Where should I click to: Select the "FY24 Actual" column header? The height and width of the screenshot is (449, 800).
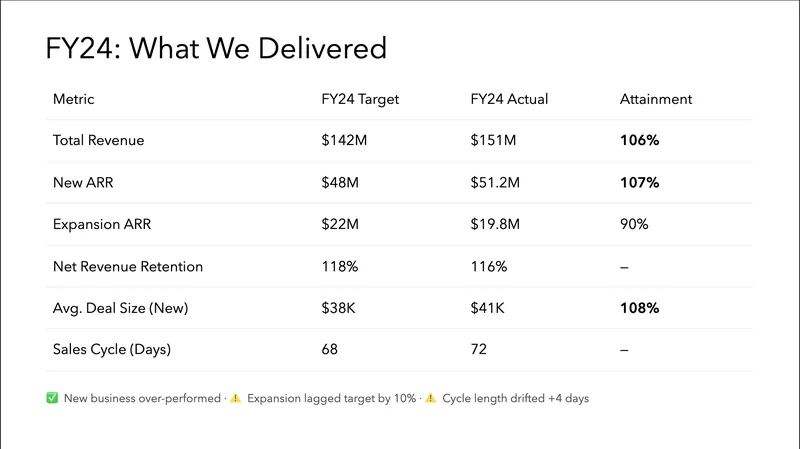point(509,99)
